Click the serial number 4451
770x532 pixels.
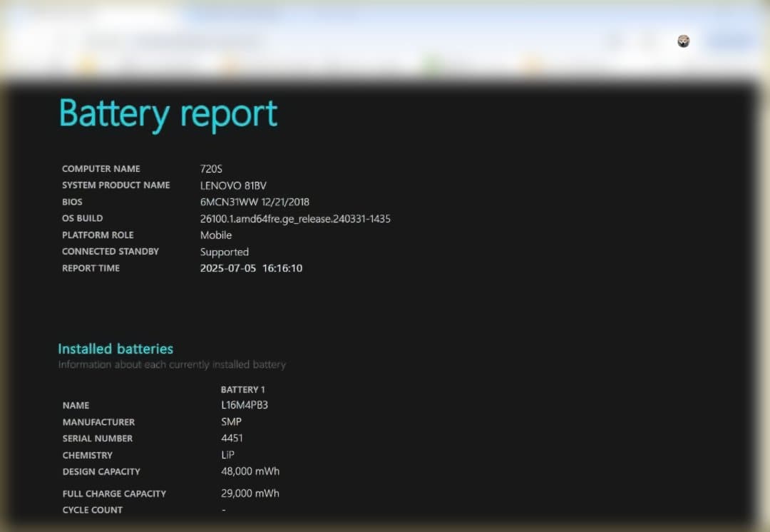tap(232, 438)
